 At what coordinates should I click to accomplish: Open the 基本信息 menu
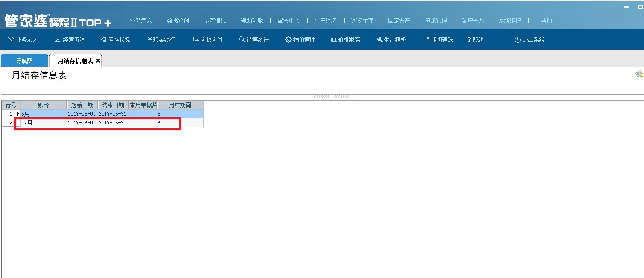click(x=215, y=21)
